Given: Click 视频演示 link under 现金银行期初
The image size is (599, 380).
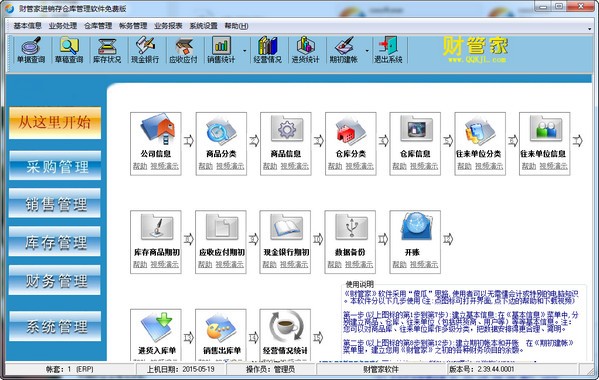Looking at the screenshot, I should click(x=294, y=264).
